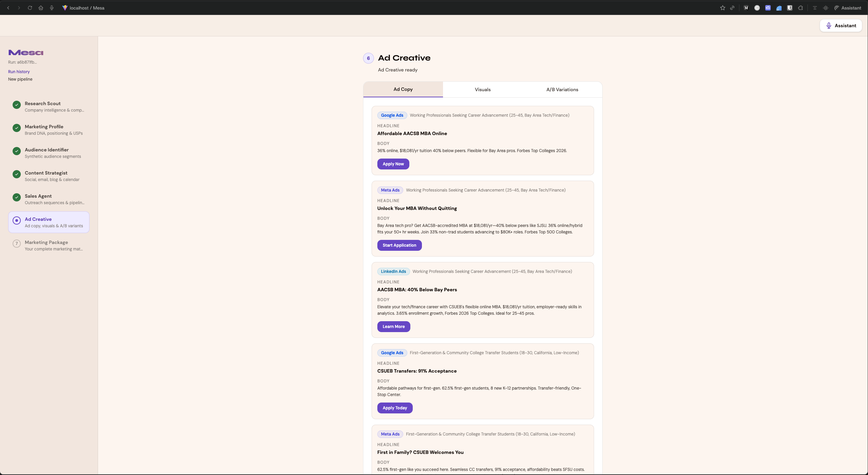Click the Assistant microphone button on page

click(840, 26)
